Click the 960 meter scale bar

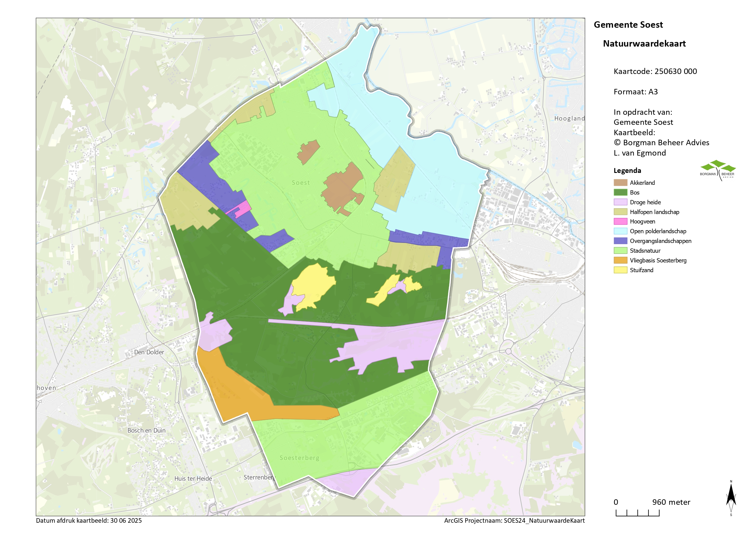point(637,513)
